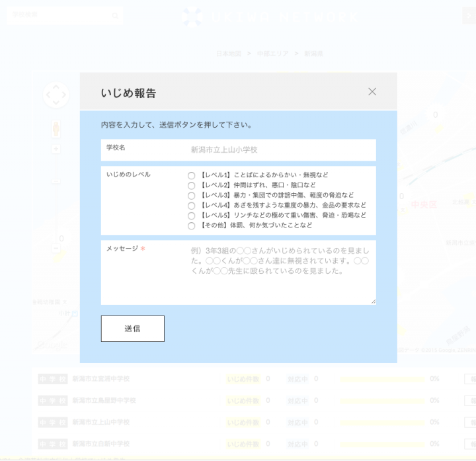Choose その他 体罰 radio option
The image size is (476, 461).
[191, 226]
